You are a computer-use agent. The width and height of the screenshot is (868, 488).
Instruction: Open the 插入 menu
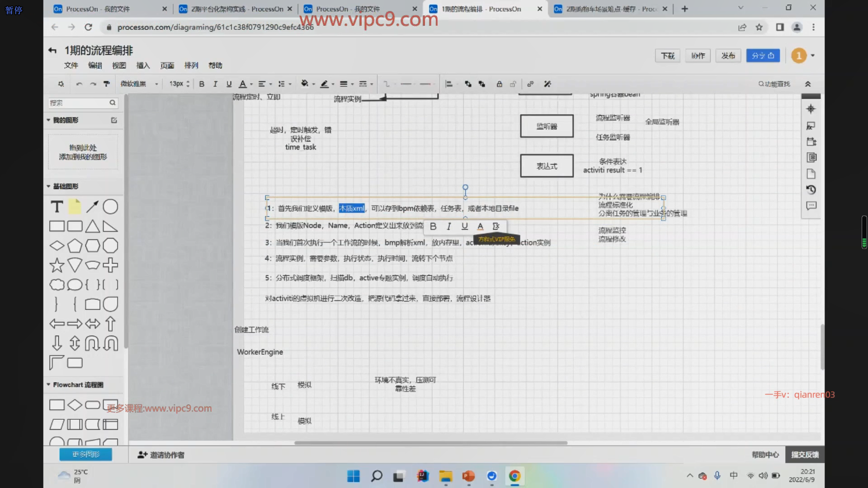coord(143,66)
